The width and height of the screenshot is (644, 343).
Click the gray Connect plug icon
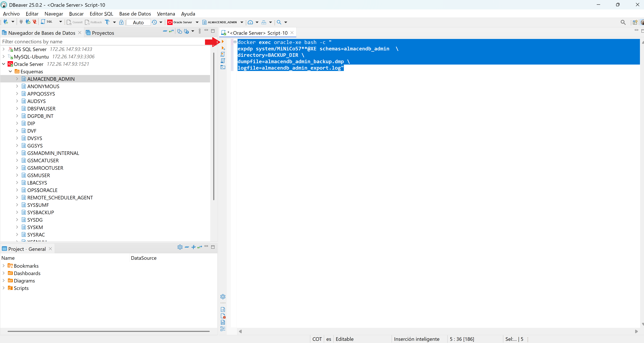(x=21, y=22)
